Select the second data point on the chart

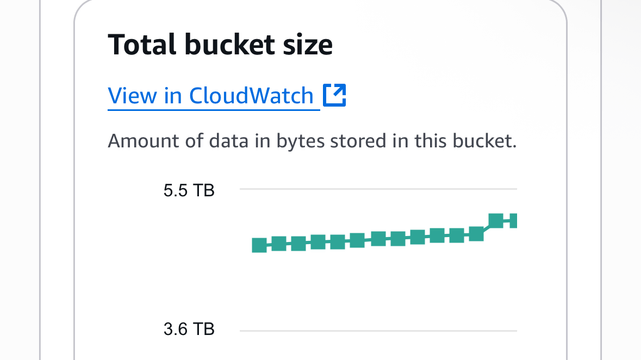coord(279,244)
